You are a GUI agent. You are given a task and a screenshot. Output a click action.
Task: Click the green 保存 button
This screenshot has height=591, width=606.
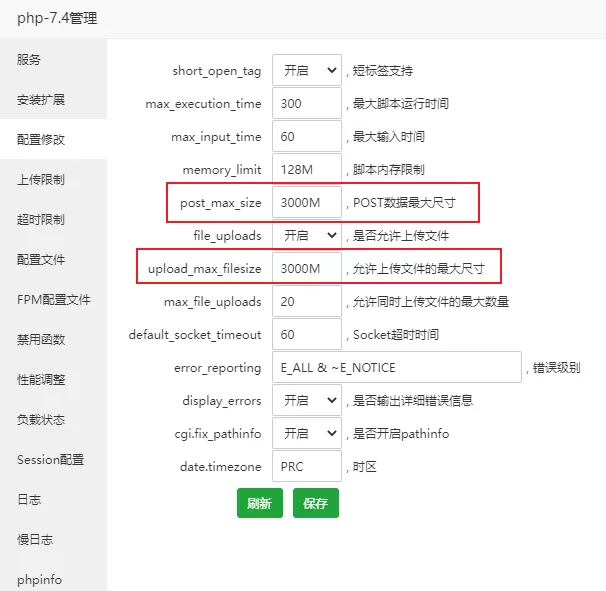coord(316,503)
